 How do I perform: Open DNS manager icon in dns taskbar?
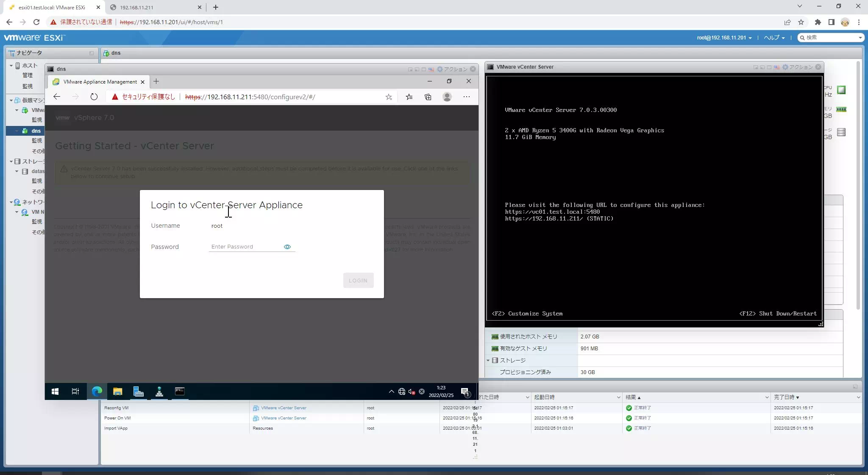[159, 391]
